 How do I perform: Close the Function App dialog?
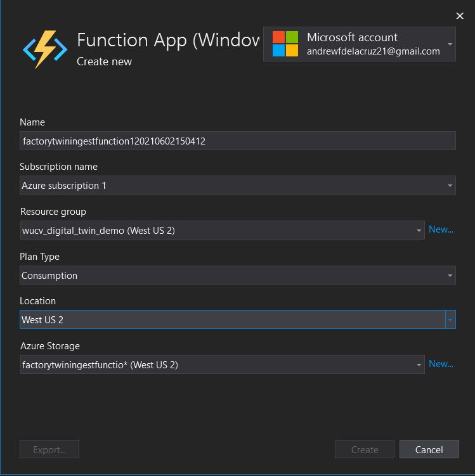pyautogui.click(x=460, y=16)
